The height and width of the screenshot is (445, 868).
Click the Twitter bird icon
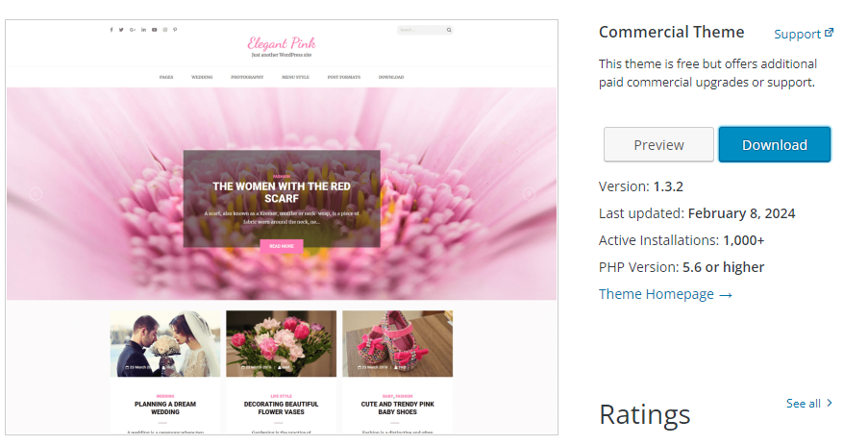[121, 30]
